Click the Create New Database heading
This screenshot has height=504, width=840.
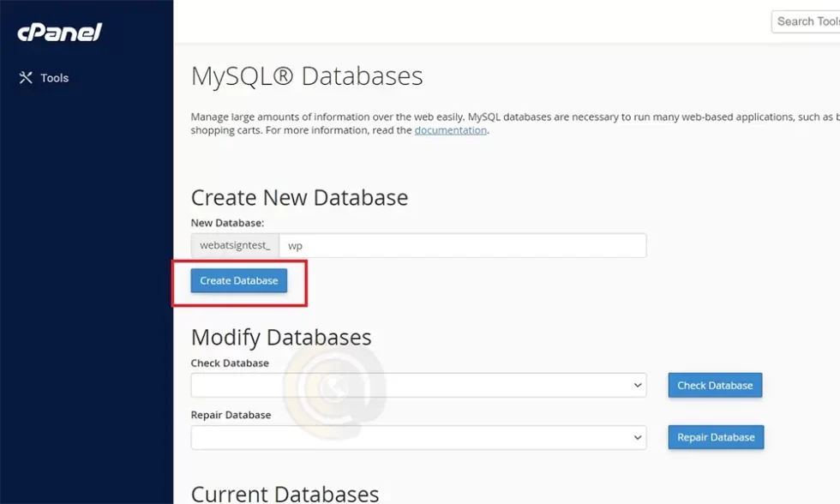coord(299,197)
